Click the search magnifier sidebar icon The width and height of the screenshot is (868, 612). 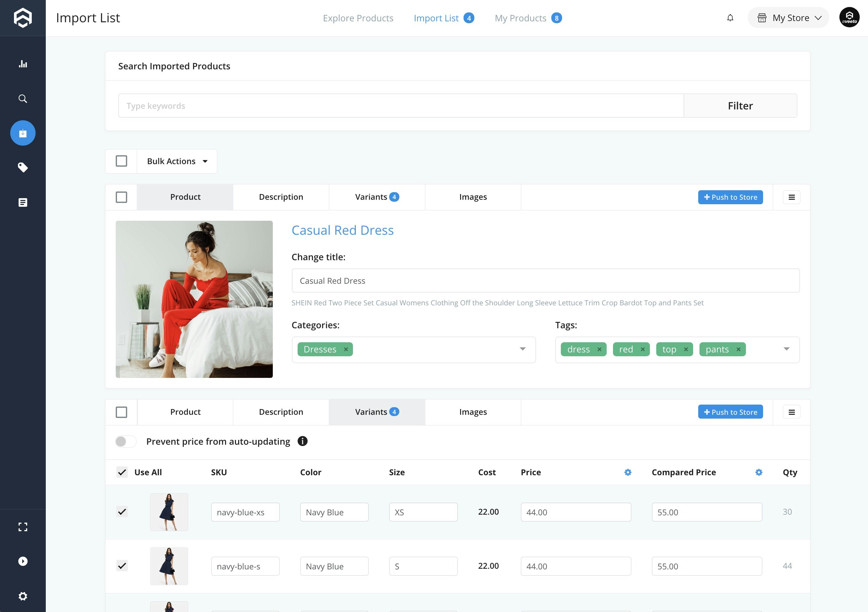[23, 99]
